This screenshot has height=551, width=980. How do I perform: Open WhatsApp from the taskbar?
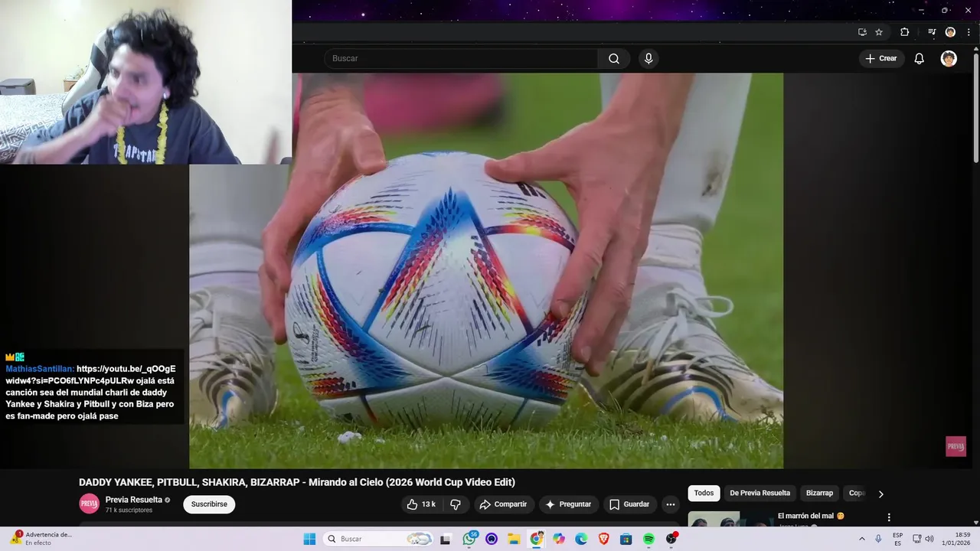(x=469, y=539)
